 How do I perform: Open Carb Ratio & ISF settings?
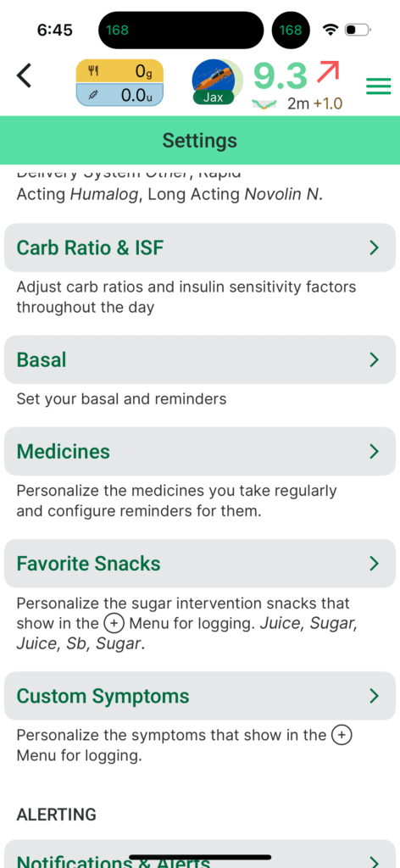(x=200, y=248)
